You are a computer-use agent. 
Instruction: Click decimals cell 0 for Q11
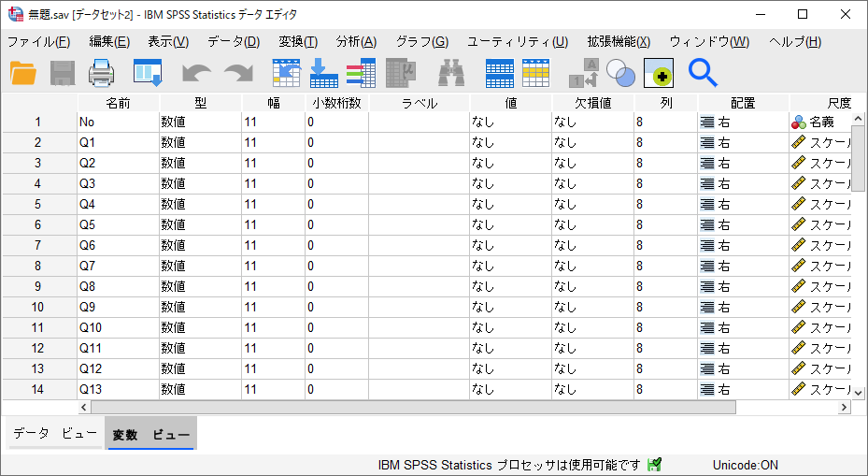coord(336,348)
